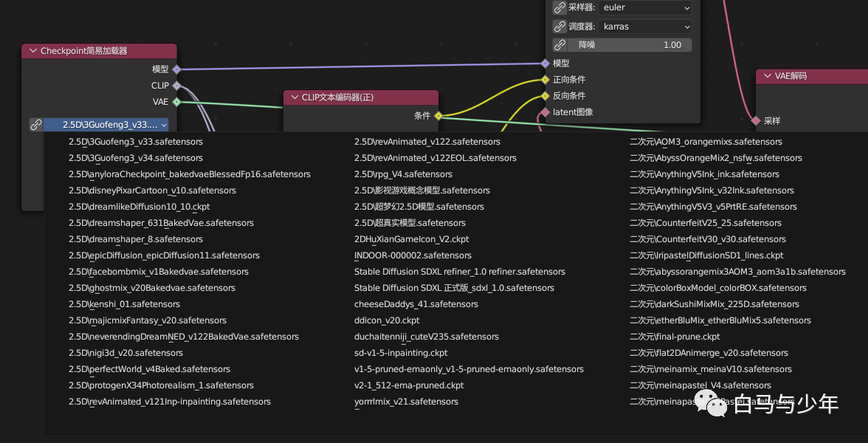Click the 采样 input socket on VAE解码
The height and width of the screenshot is (443, 868).
pos(756,121)
